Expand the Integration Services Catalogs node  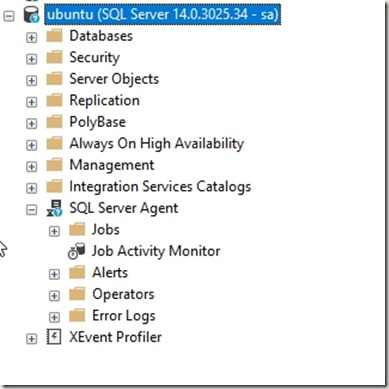[31, 188]
